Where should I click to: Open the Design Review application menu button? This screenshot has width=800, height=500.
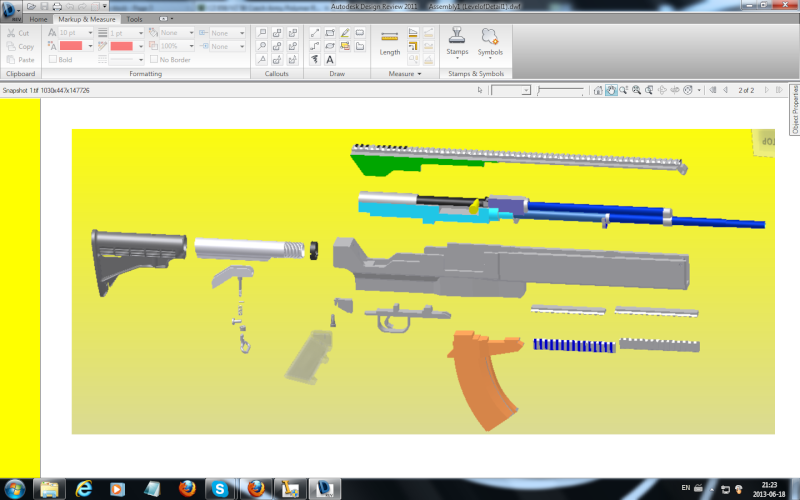[x=10, y=10]
